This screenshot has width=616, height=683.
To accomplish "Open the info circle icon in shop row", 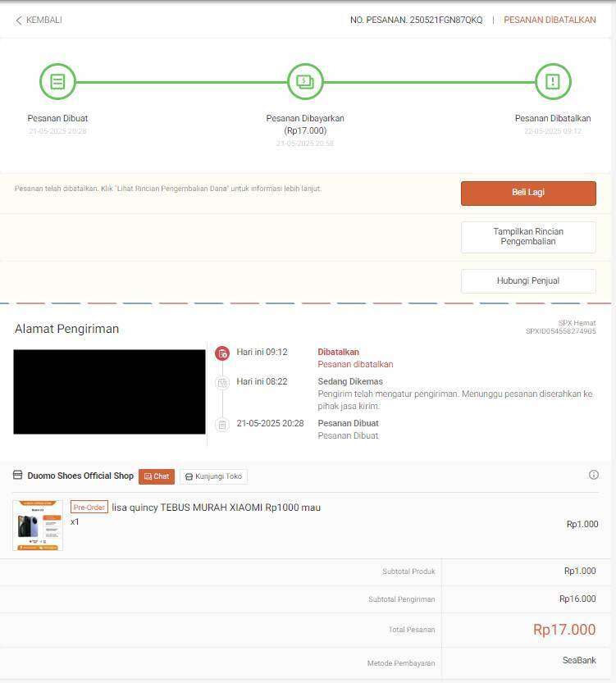I will pyautogui.click(x=593, y=475).
